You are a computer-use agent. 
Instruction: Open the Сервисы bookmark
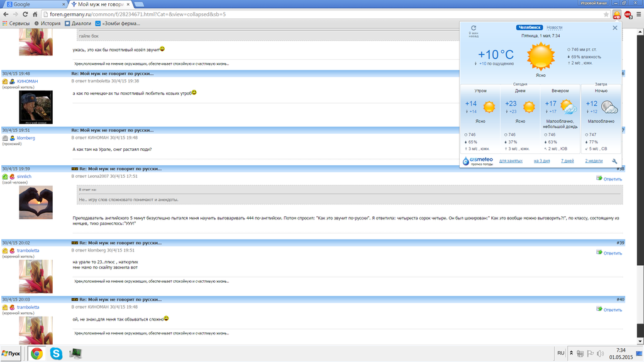pos(16,23)
